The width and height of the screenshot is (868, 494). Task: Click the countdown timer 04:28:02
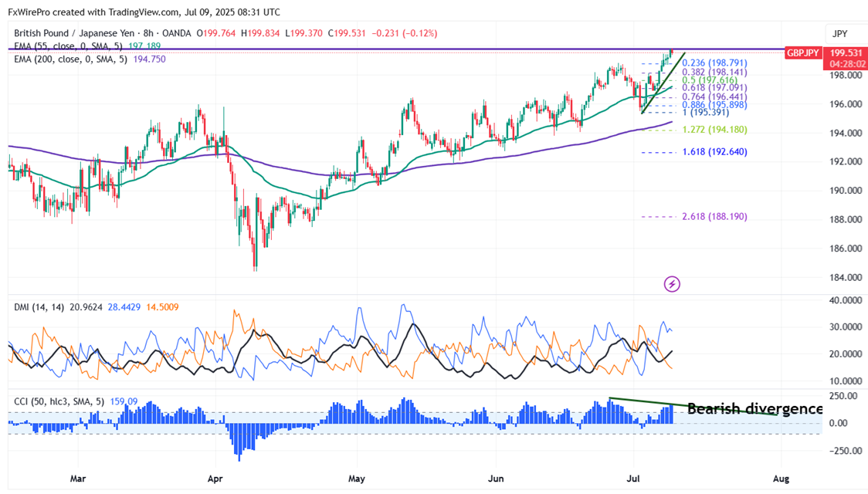846,64
